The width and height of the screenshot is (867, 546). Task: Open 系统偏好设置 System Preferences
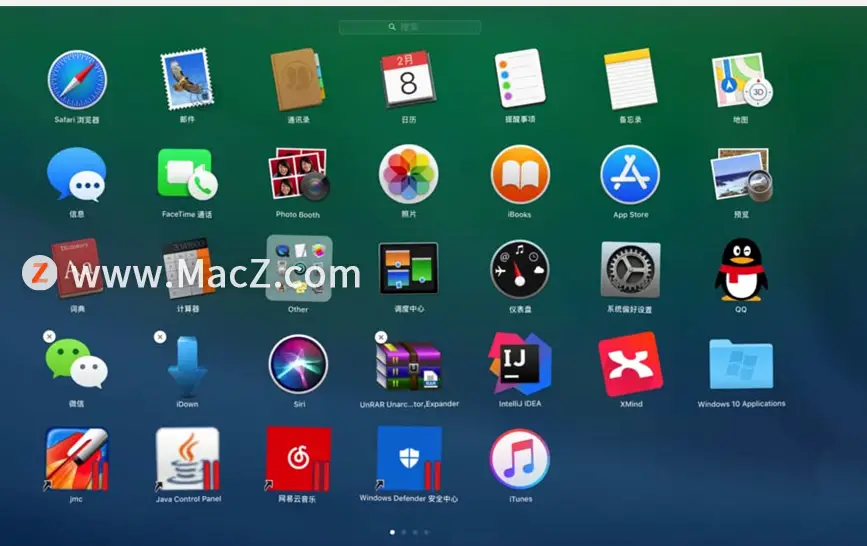point(630,269)
